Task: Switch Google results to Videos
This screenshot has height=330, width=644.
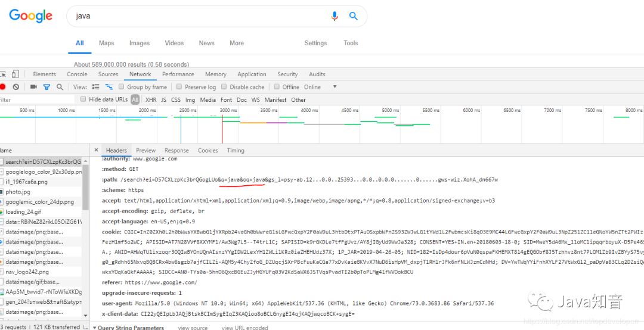Action: [174, 43]
